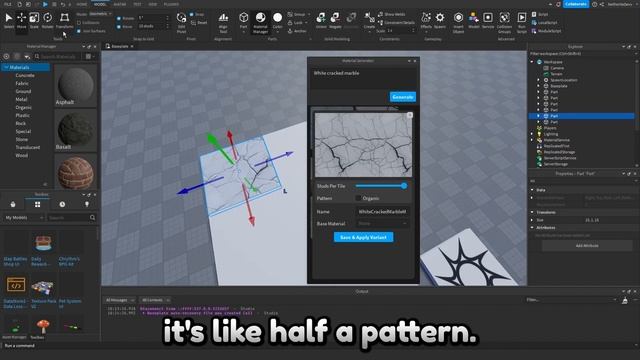Viewport: 640px width, 360px height.
Task: Click Save & Apply Variant
Action: coord(363,237)
